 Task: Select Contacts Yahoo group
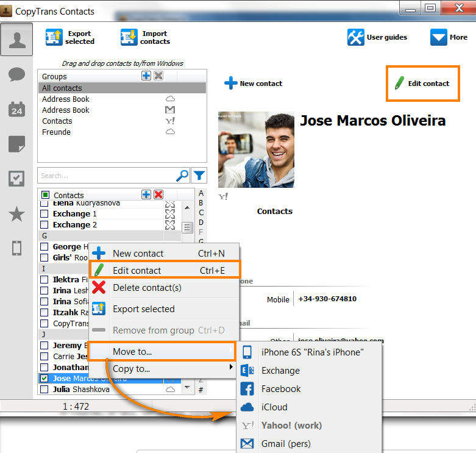[122, 121]
